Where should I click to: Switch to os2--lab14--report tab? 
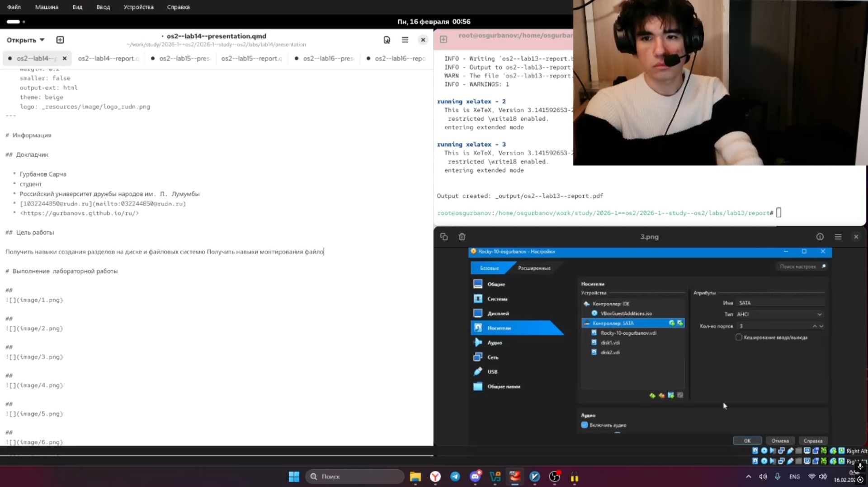pyautogui.click(x=108, y=58)
